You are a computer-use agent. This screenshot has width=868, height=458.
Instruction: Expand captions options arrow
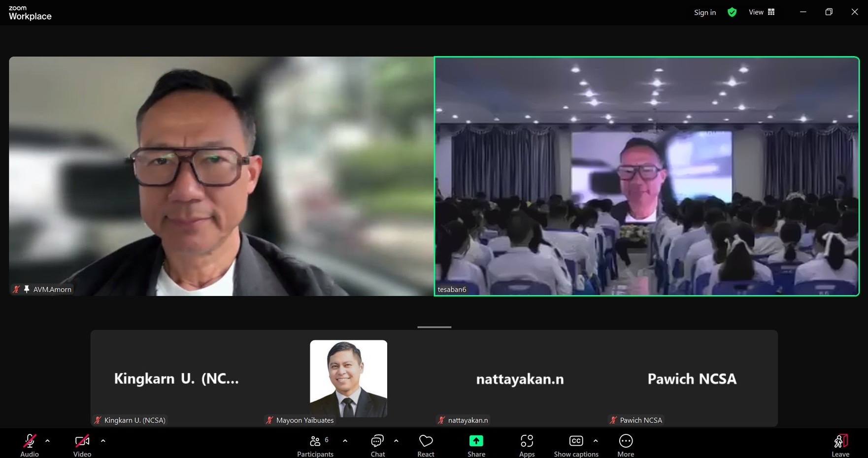tap(596, 441)
